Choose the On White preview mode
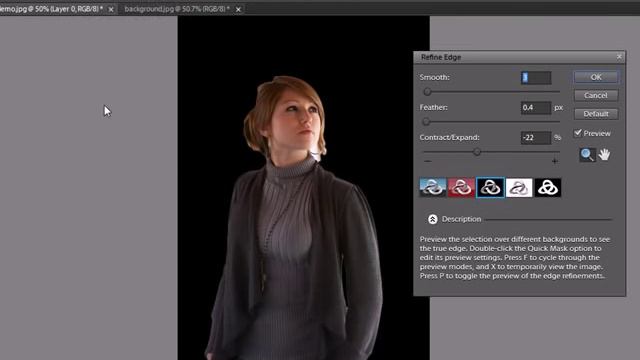 coord(519,188)
